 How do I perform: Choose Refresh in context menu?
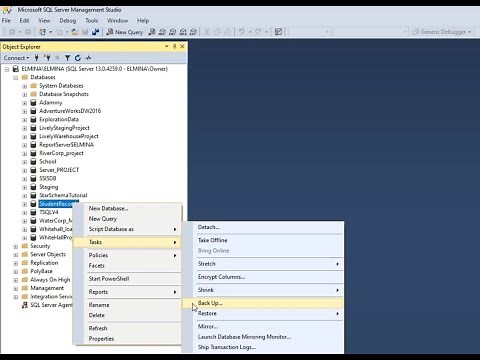127,328
